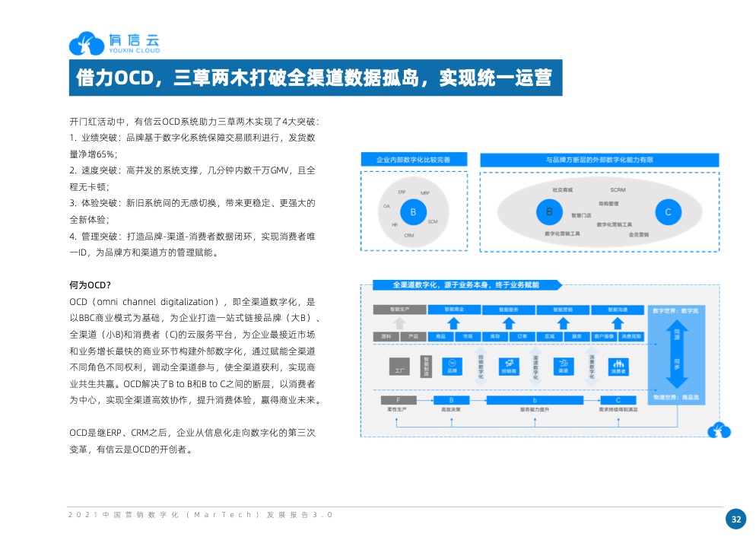Click the ERP label in the gray circle
The width and height of the screenshot is (756, 540).
pos(402,192)
